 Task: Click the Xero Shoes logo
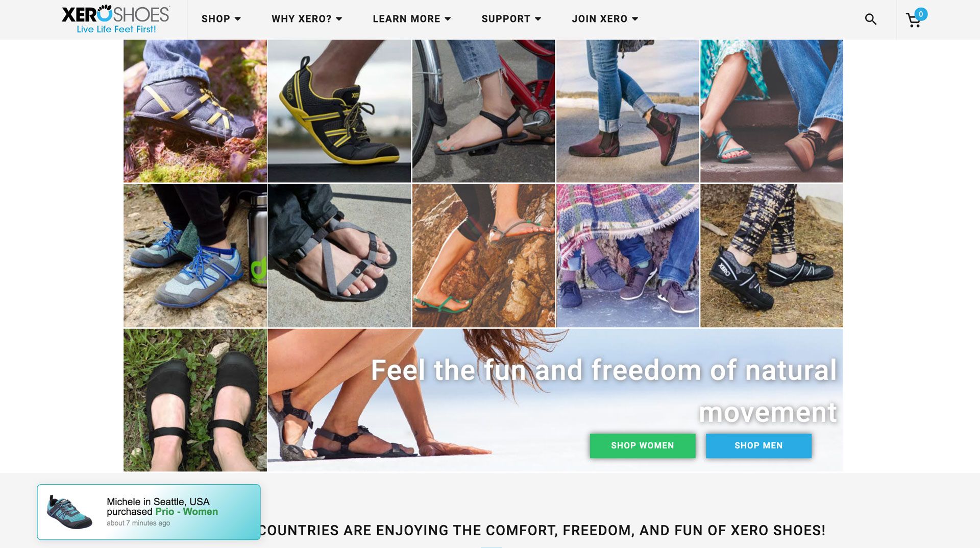pos(116,14)
